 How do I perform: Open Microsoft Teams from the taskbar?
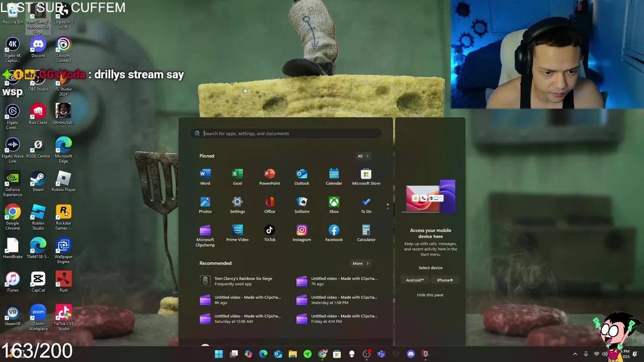click(381, 354)
